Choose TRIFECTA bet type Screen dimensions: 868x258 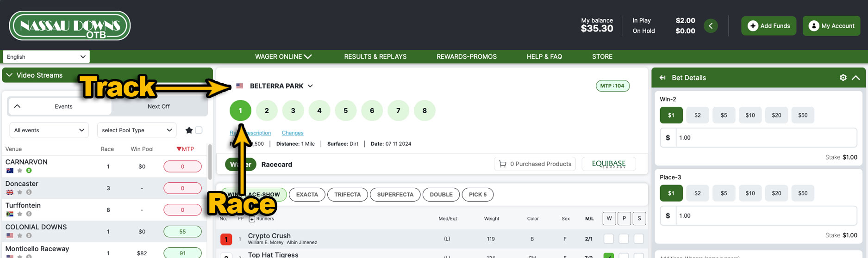(x=348, y=195)
